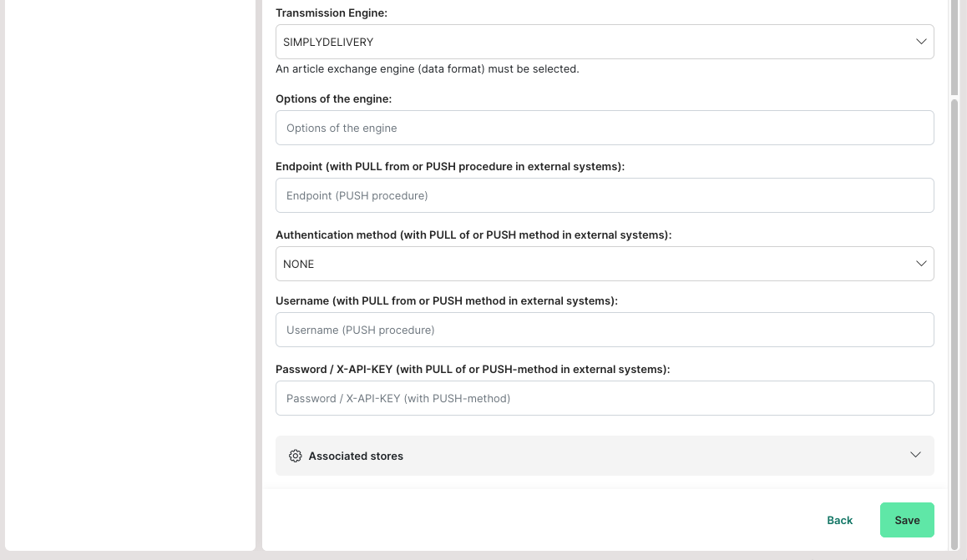This screenshot has height=560, width=967.
Task: Click the "Options of the engine:" label
Action: pyautogui.click(x=333, y=98)
